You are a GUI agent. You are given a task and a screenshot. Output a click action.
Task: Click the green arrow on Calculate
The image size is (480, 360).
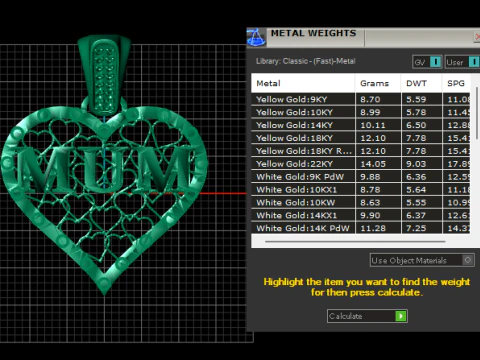(401, 316)
